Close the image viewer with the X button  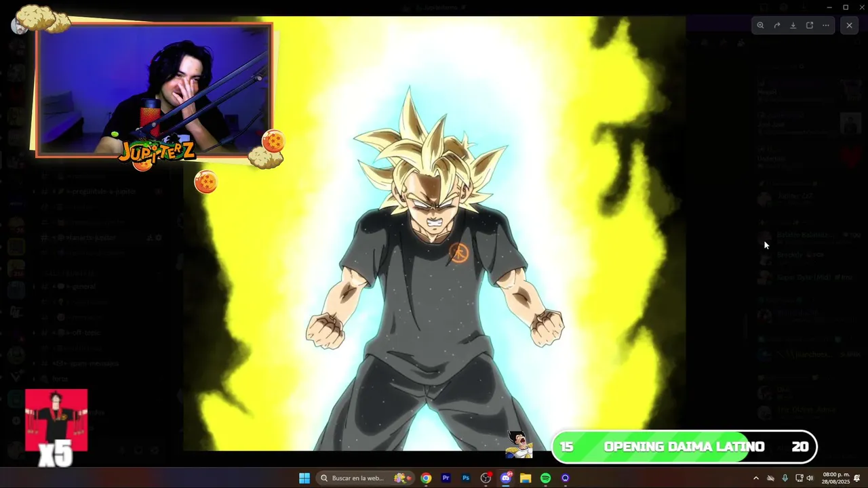pos(849,25)
